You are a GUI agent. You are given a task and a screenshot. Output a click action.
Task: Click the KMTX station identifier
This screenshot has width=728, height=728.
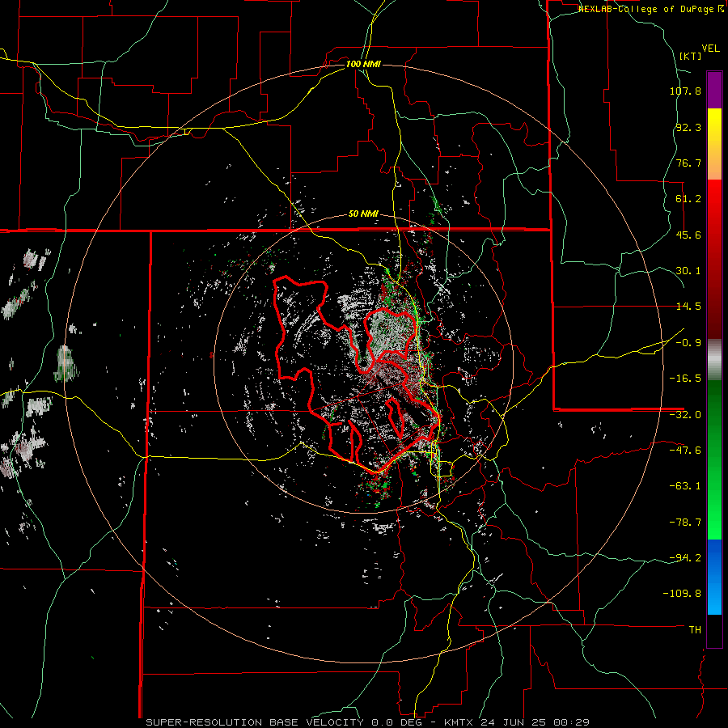coord(459,722)
